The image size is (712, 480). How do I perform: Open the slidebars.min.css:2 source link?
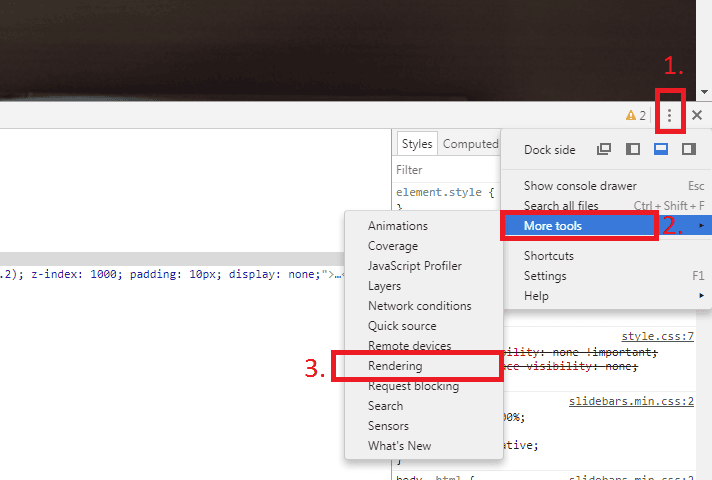[631, 401]
